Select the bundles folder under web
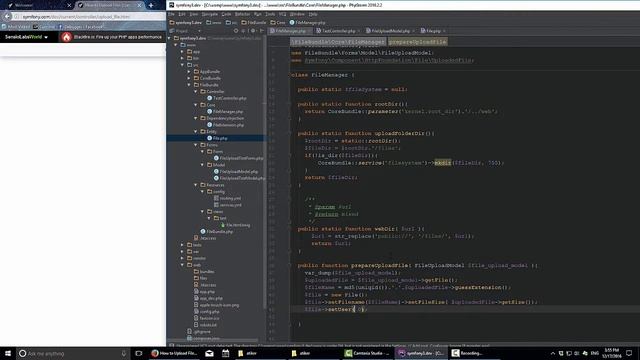The height and width of the screenshot is (360, 640). [x=204, y=271]
